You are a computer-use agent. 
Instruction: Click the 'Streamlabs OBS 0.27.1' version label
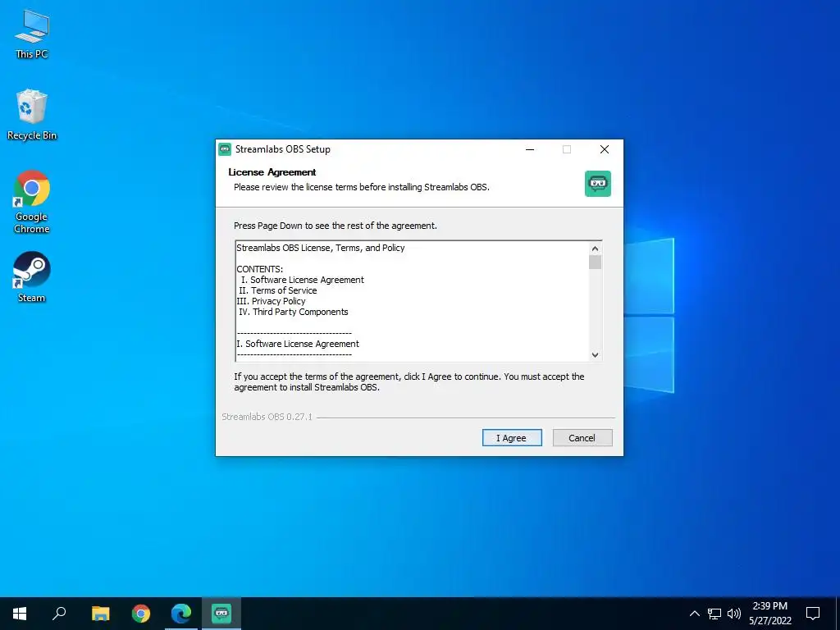click(x=267, y=417)
